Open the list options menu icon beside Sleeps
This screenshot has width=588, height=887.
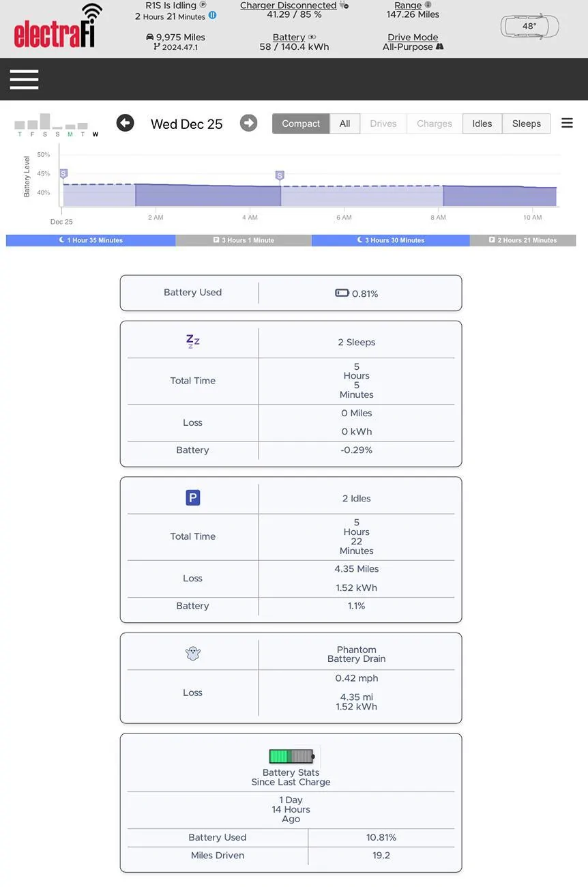coord(567,123)
